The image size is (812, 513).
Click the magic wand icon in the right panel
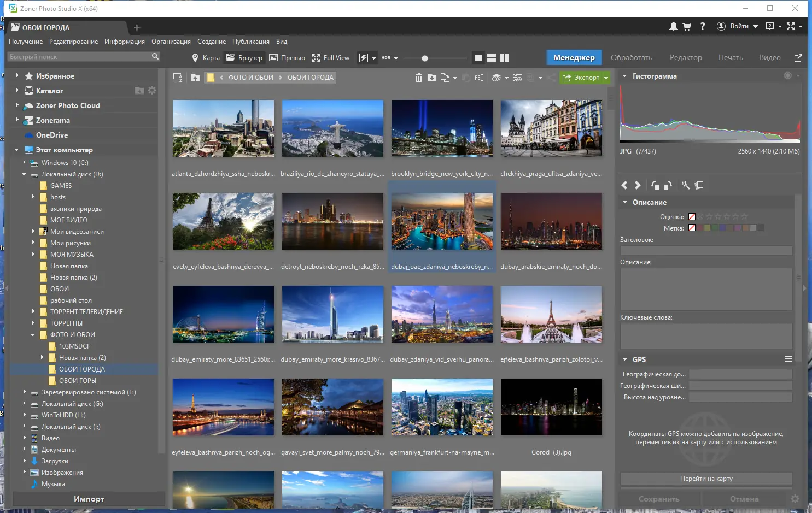pyautogui.click(x=686, y=185)
